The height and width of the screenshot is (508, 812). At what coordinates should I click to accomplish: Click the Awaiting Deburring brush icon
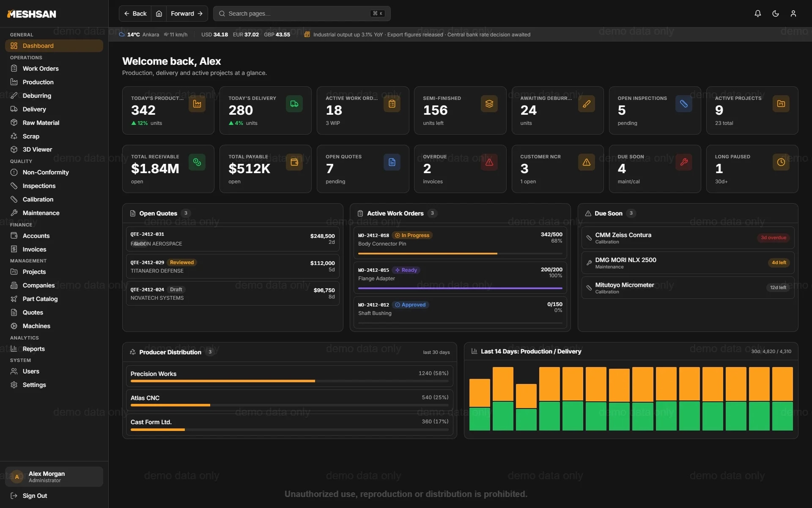point(587,104)
